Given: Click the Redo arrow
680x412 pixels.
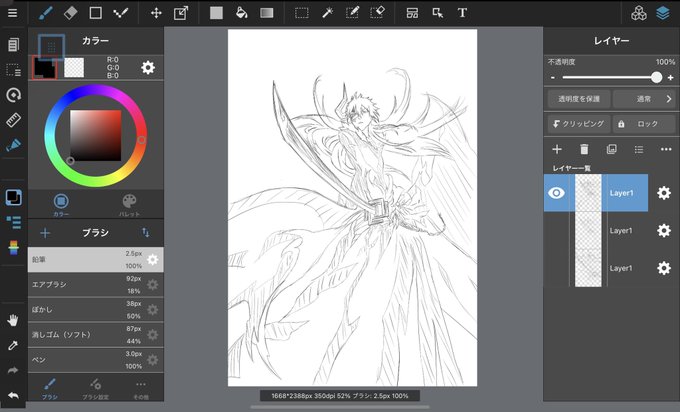Looking at the screenshot, I should pos(13,370).
